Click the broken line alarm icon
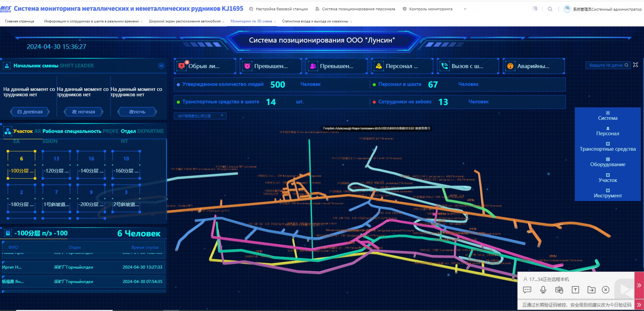 [x=181, y=66]
